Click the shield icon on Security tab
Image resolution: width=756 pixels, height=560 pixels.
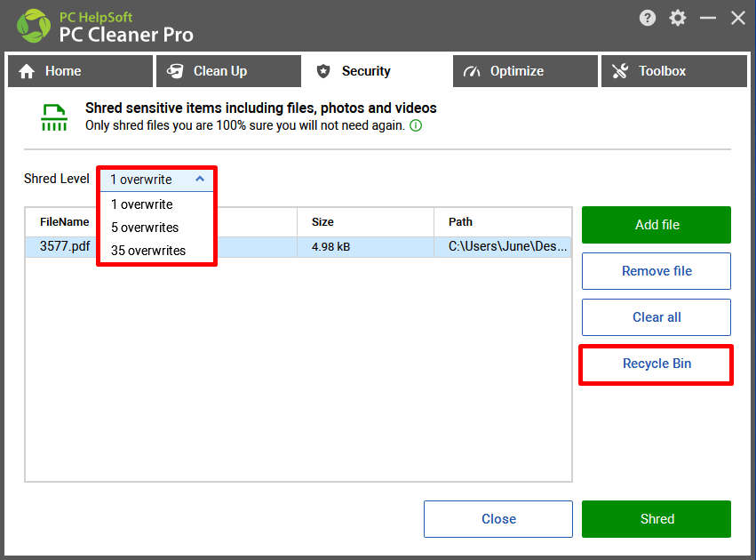point(323,71)
